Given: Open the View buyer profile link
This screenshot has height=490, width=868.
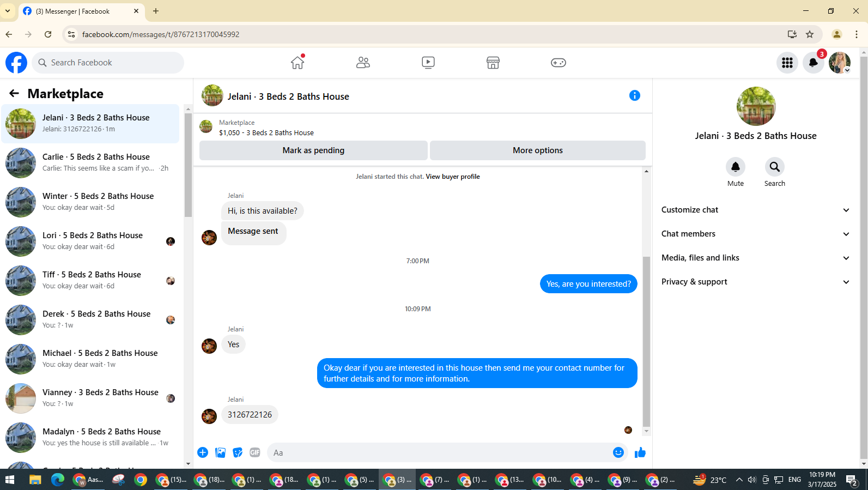Looking at the screenshot, I should click(453, 177).
